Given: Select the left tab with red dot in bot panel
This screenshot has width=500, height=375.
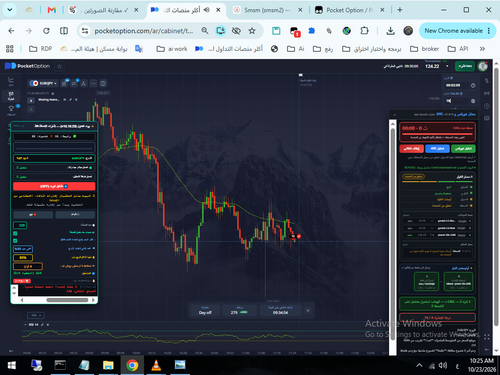Looking at the screenshot, I should click(x=33, y=214).
